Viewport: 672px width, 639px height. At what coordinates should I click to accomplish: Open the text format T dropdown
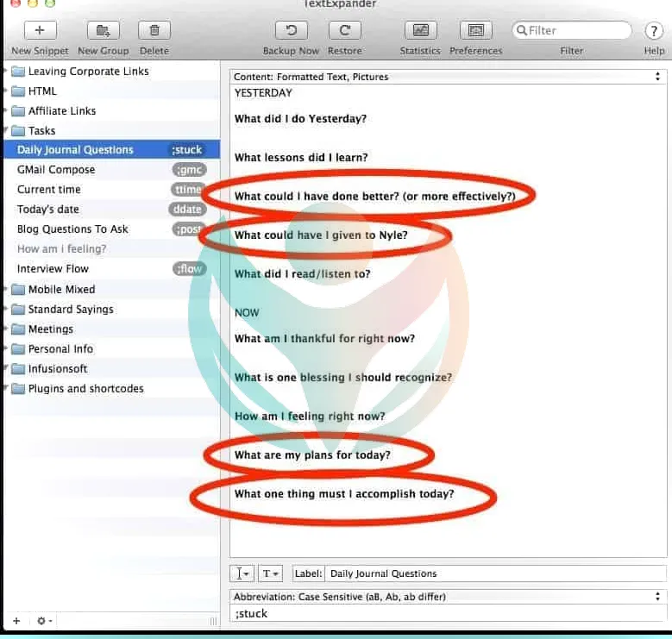(270, 573)
